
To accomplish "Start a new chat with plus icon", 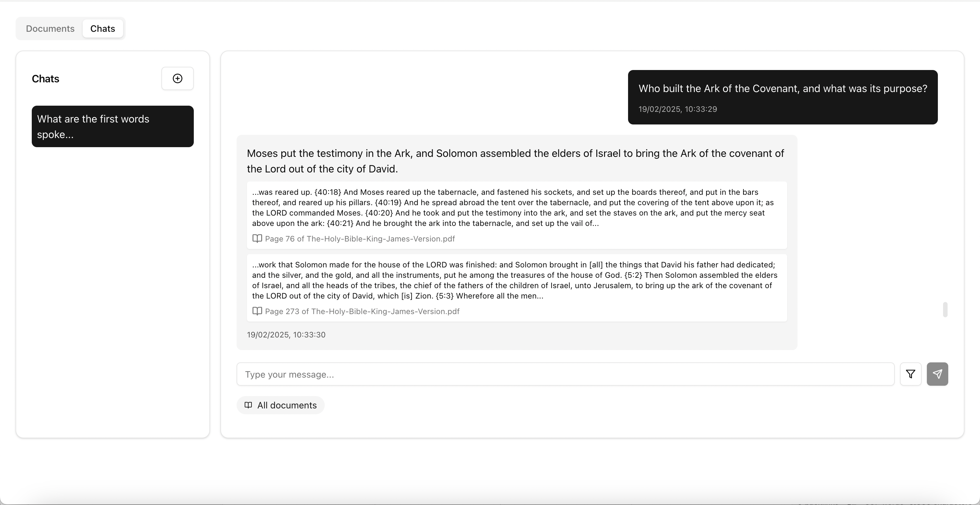I will 177,78.
